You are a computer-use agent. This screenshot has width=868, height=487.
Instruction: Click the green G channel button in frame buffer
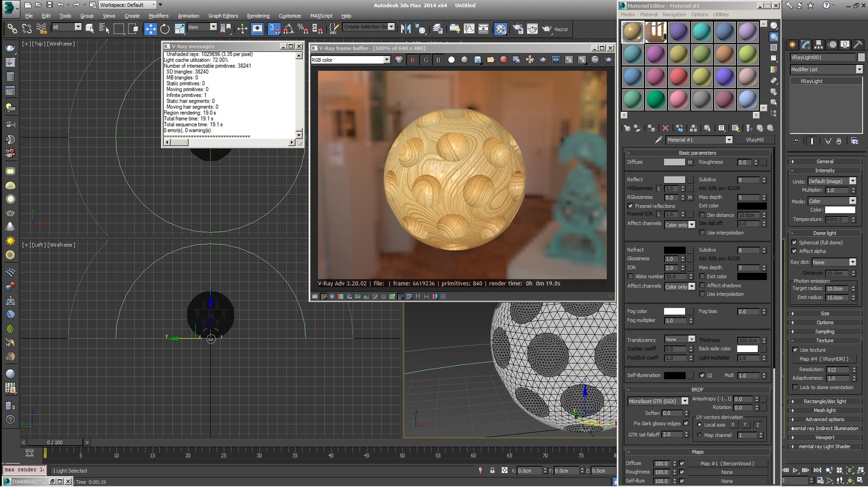point(426,60)
